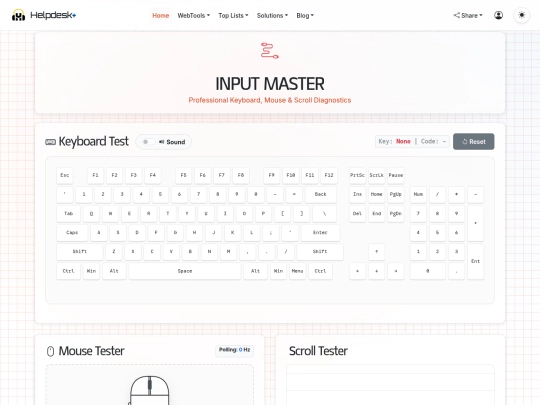Click the Professional Keyboard, Mouse & Scroll Diagnostics subtitle
The width and height of the screenshot is (540, 405).
click(270, 100)
